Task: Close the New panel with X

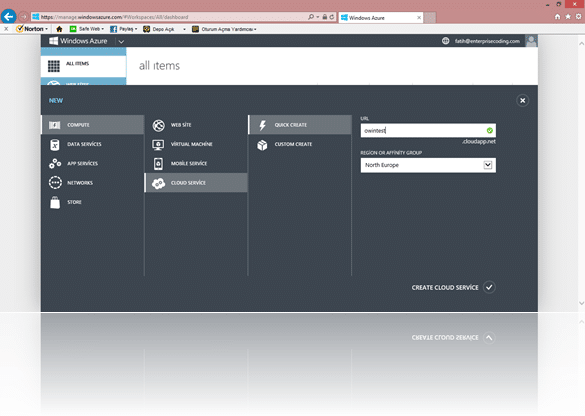Action: [x=522, y=100]
